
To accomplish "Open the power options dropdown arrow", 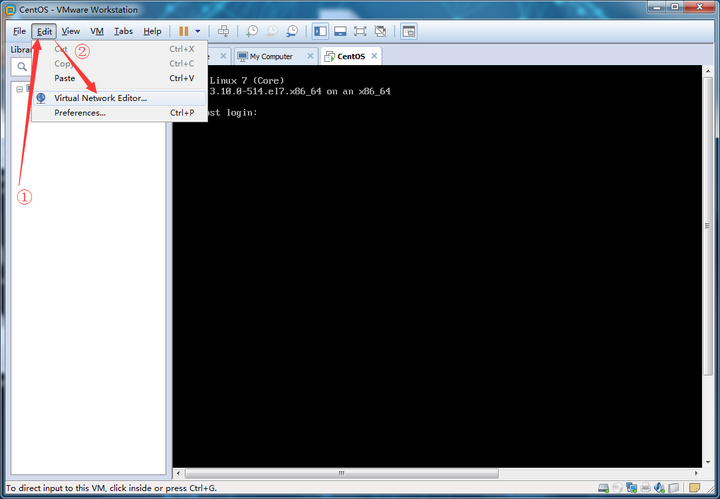I will (x=198, y=31).
